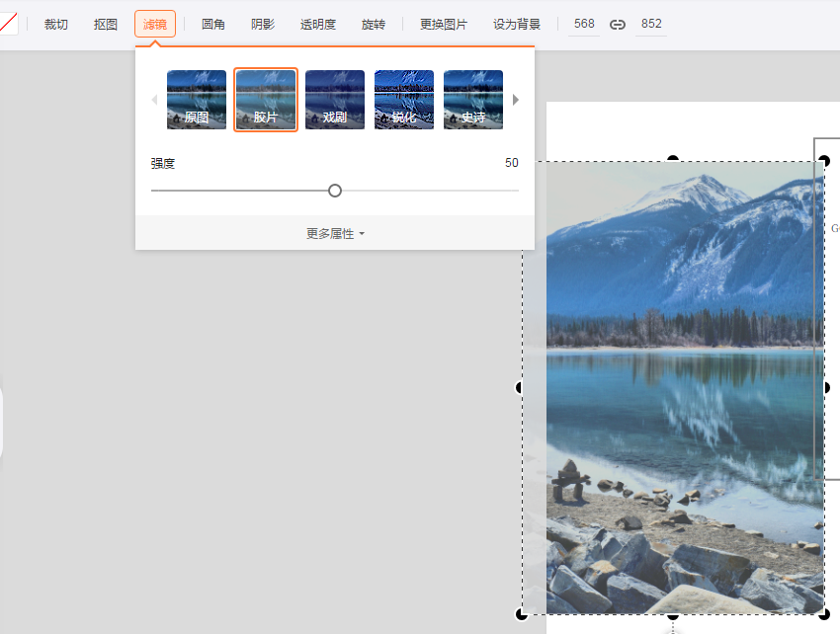The image size is (840, 634).
Task: Select the 戏剧 drama filter thumbnail
Action: tap(335, 100)
